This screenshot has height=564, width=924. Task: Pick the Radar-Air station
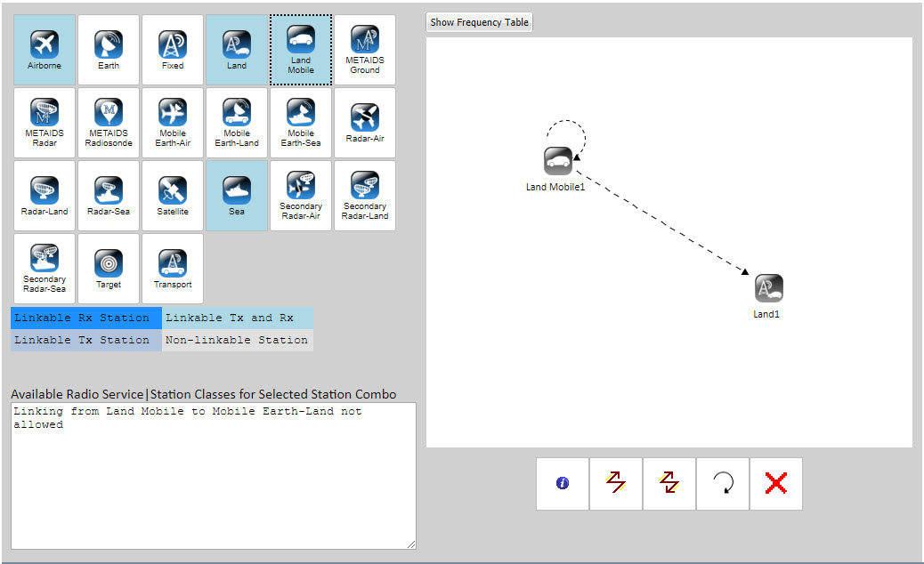(365, 123)
